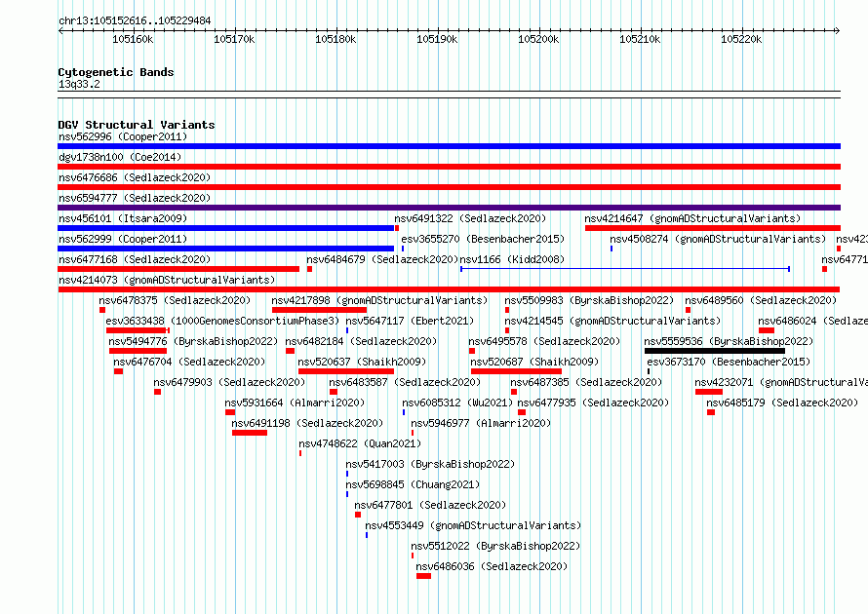The height and width of the screenshot is (614, 868).
Task: Click nsv5417003 (ByrskaBishop2022) label
Action: [430, 464]
